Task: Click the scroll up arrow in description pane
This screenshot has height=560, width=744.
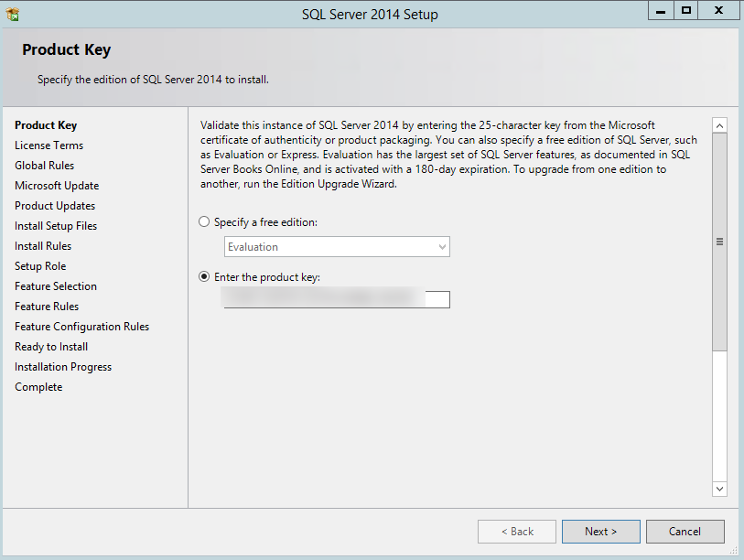Action: pyautogui.click(x=719, y=126)
